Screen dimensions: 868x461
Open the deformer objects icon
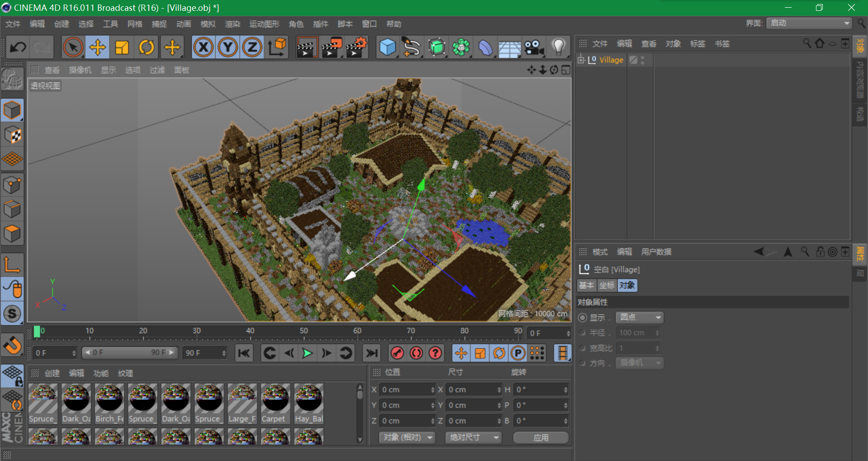tap(486, 47)
